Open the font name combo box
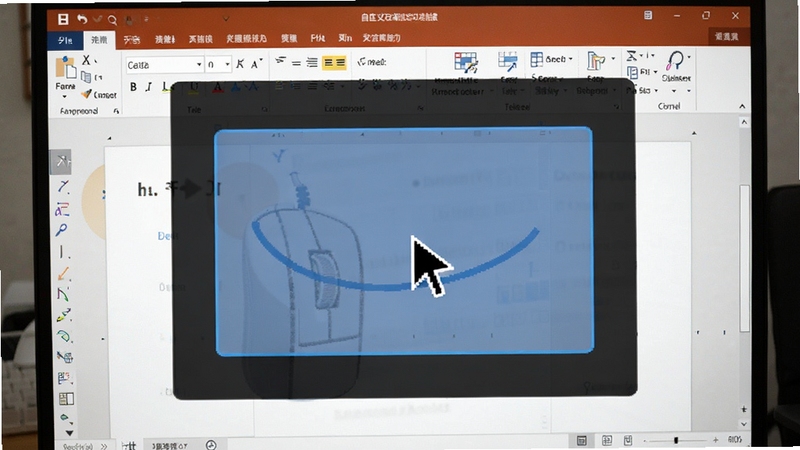 [x=164, y=65]
